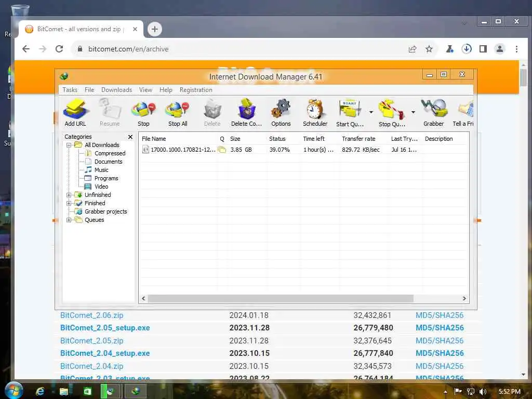Click BitComet_2.04_setup.exe link
The height and width of the screenshot is (399, 532).
pyautogui.click(x=105, y=353)
